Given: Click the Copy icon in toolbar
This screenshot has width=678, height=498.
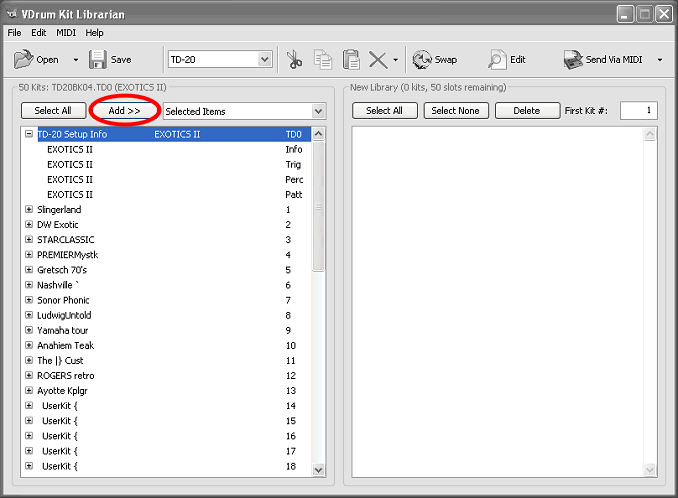Looking at the screenshot, I should click(322, 60).
